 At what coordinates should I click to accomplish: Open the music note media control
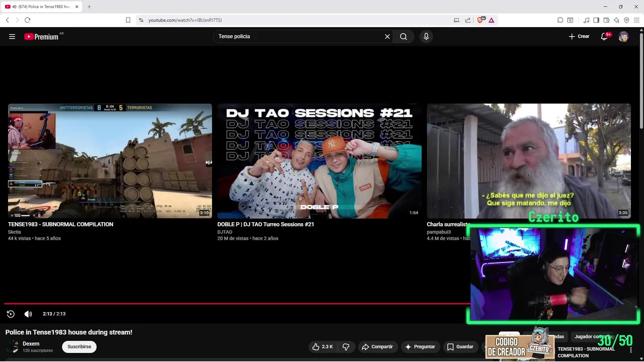pyautogui.click(x=586, y=20)
